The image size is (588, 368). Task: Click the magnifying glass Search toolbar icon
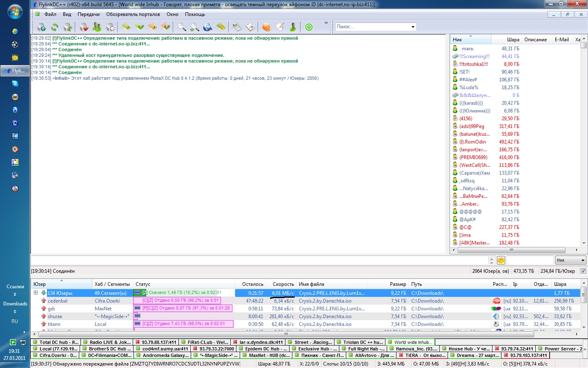click(x=181, y=27)
